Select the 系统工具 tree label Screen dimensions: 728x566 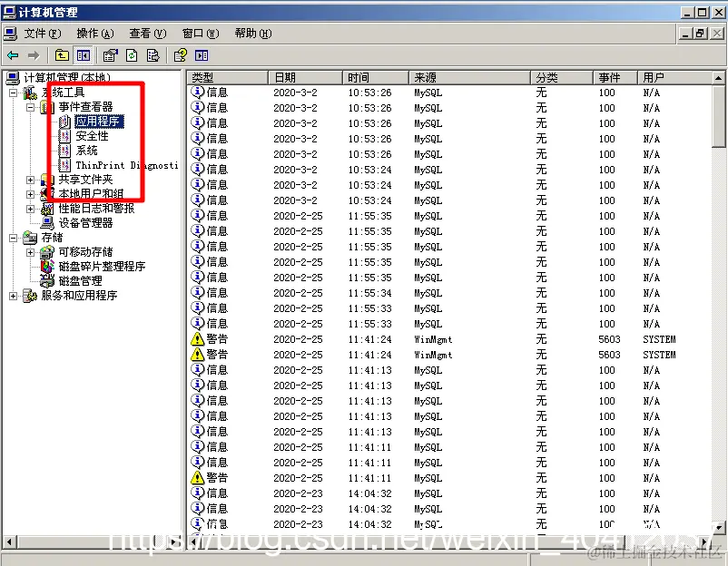click(x=64, y=93)
